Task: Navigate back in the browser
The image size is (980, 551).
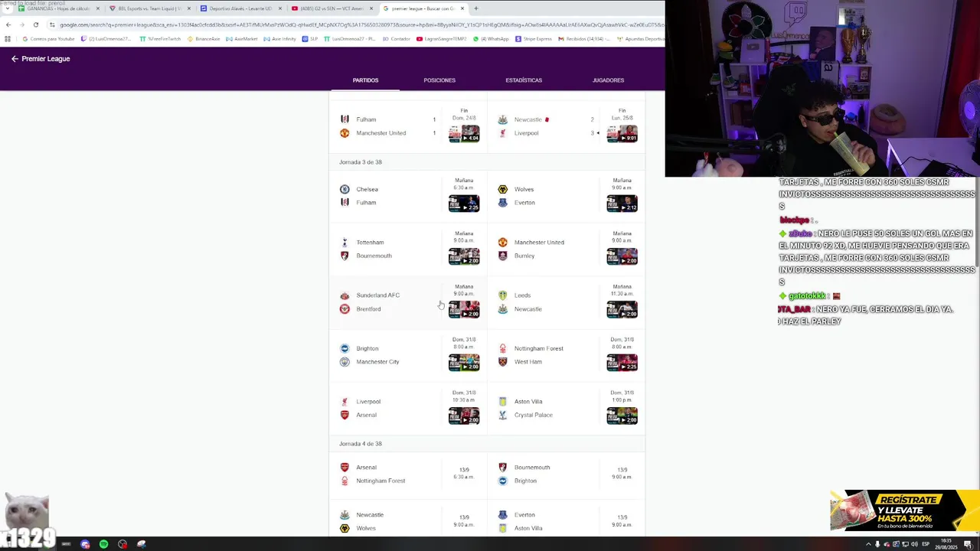Action: (8, 24)
